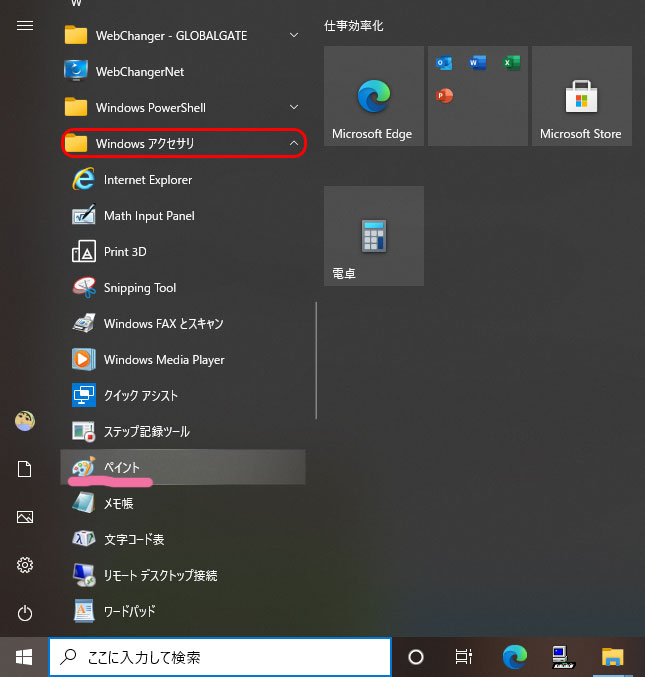Click the WebChanger - GLOBALGATE folder
Viewport: 645px width, 677px height.
[x=183, y=35]
